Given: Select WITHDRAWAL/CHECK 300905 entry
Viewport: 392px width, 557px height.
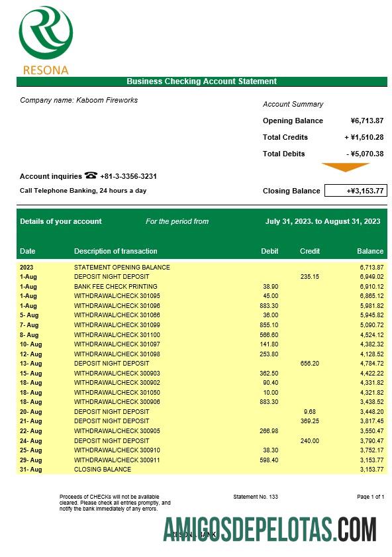Looking at the screenshot, I should (117, 431).
